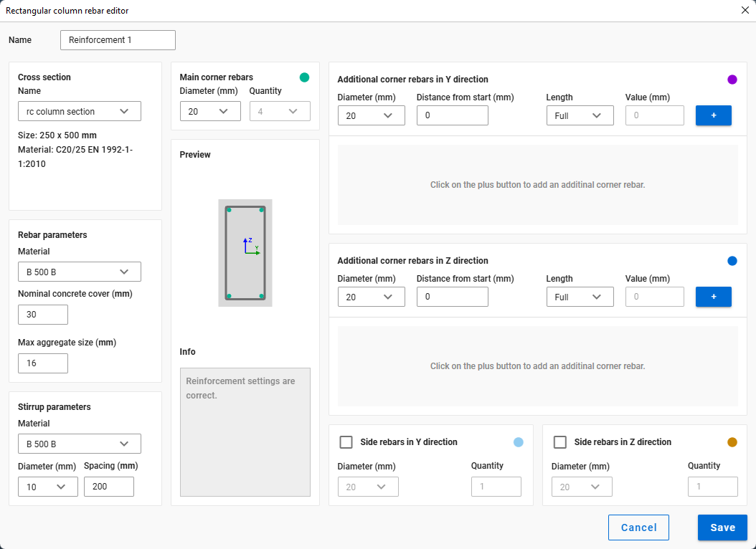Open the Stirrup Material dropdown

tap(79, 444)
